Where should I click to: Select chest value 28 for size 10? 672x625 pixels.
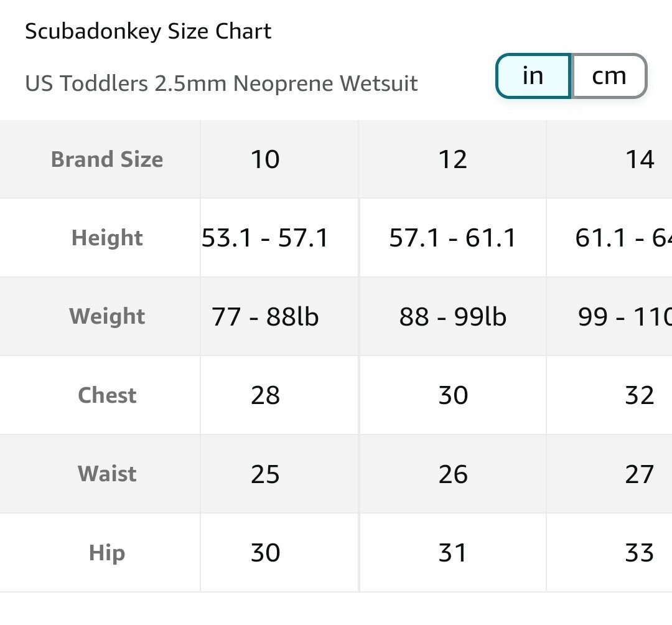coord(265,395)
